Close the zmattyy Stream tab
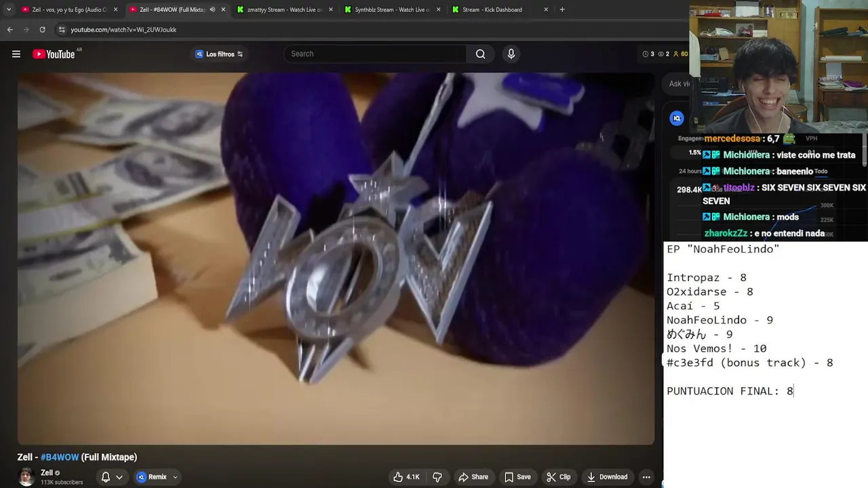The image size is (868, 488). tap(330, 9)
